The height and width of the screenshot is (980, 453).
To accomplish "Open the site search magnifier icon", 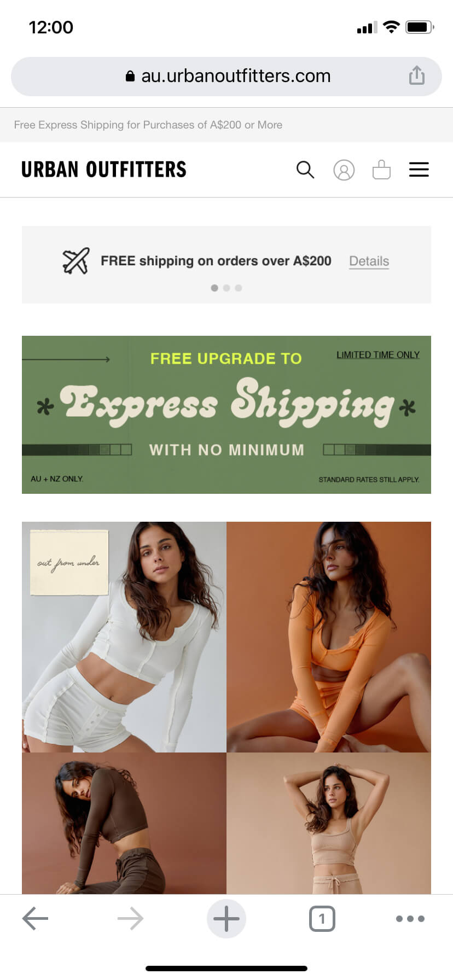I will 305,170.
